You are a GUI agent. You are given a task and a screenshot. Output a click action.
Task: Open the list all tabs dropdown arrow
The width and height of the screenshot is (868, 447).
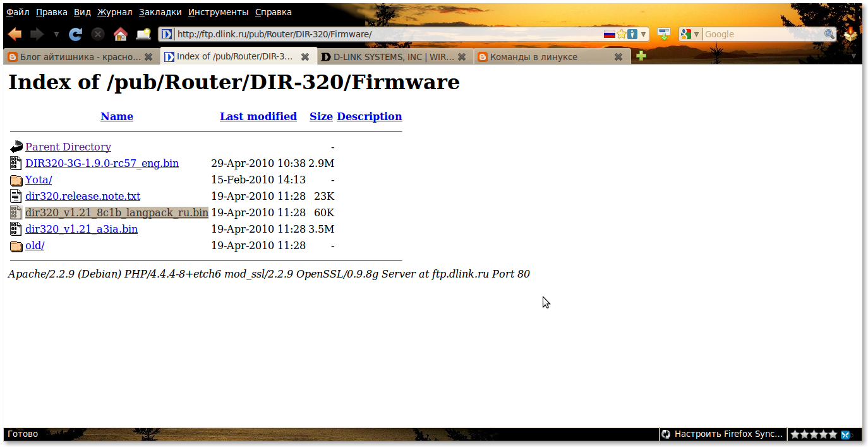coord(853,56)
